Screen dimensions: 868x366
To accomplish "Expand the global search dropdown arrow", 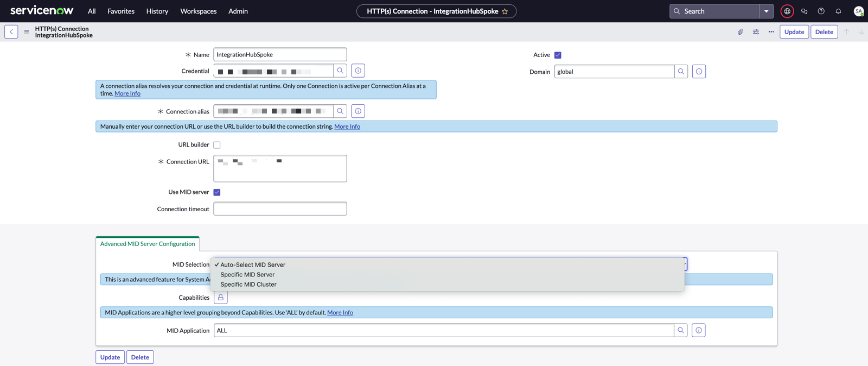I will pos(767,11).
